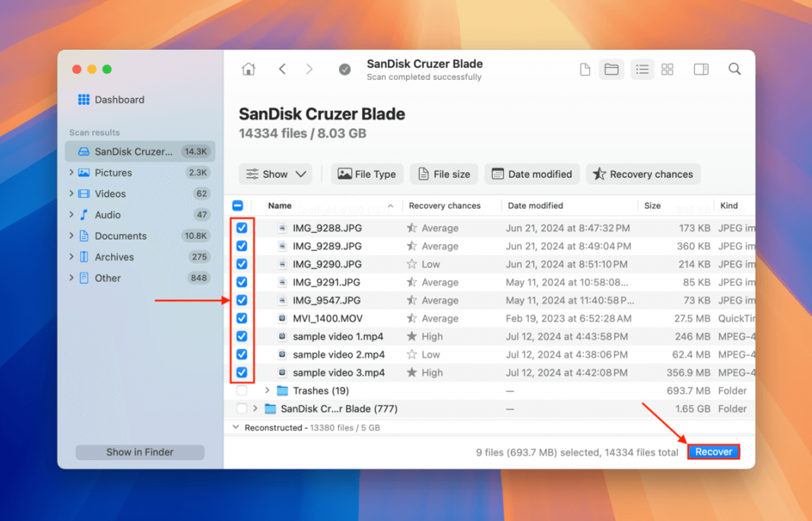
Task: Open the Show dropdown filter
Action: pos(275,174)
